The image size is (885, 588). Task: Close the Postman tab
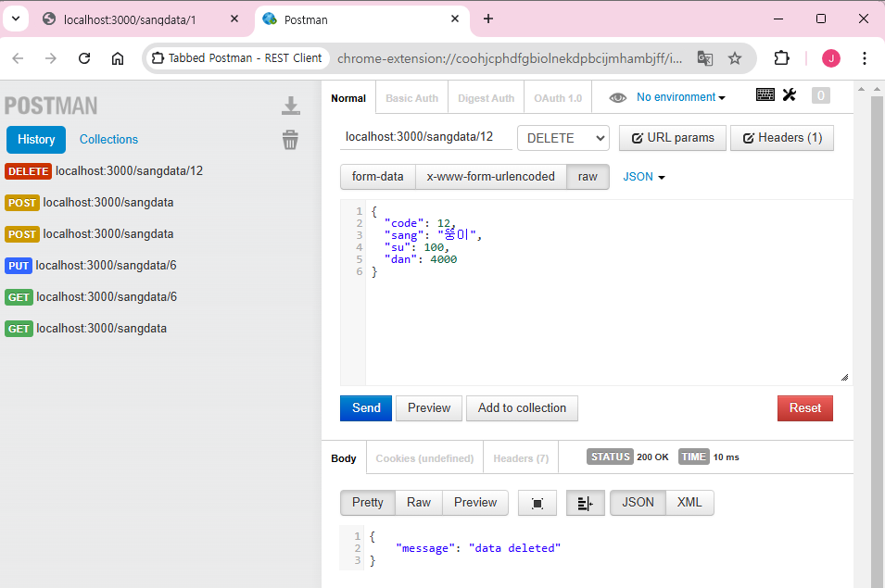(455, 19)
